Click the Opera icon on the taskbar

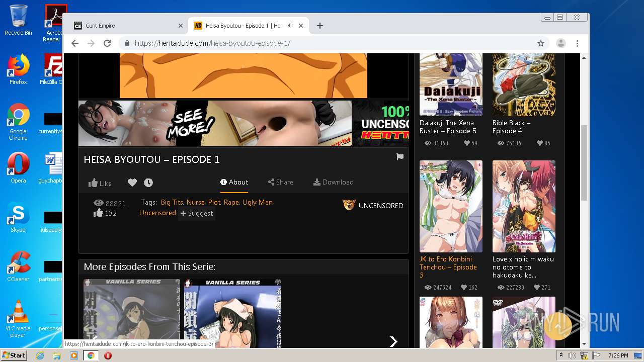[x=108, y=355]
